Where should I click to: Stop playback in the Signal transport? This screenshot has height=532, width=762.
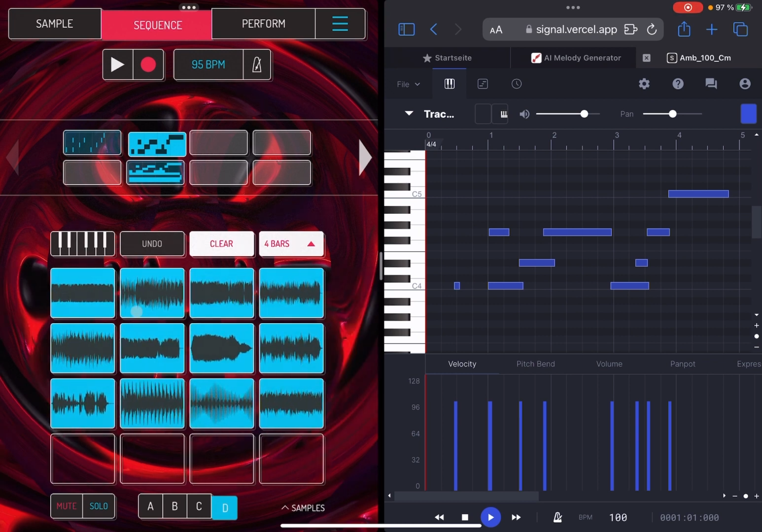[x=464, y=517]
